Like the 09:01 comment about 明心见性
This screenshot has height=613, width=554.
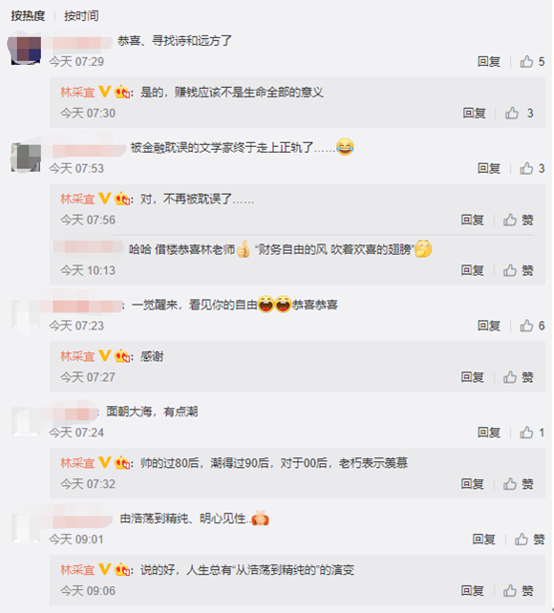click(529, 539)
